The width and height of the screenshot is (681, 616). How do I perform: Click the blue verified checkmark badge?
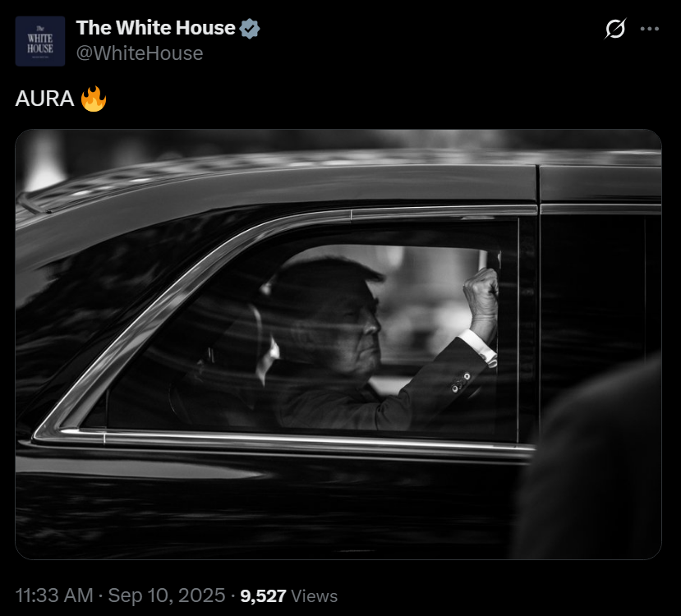point(249,29)
